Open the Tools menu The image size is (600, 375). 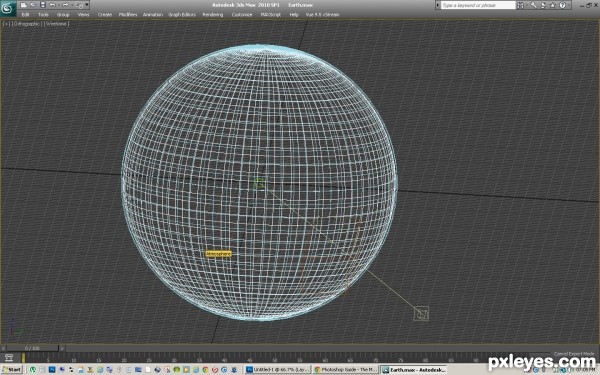pos(43,15)
